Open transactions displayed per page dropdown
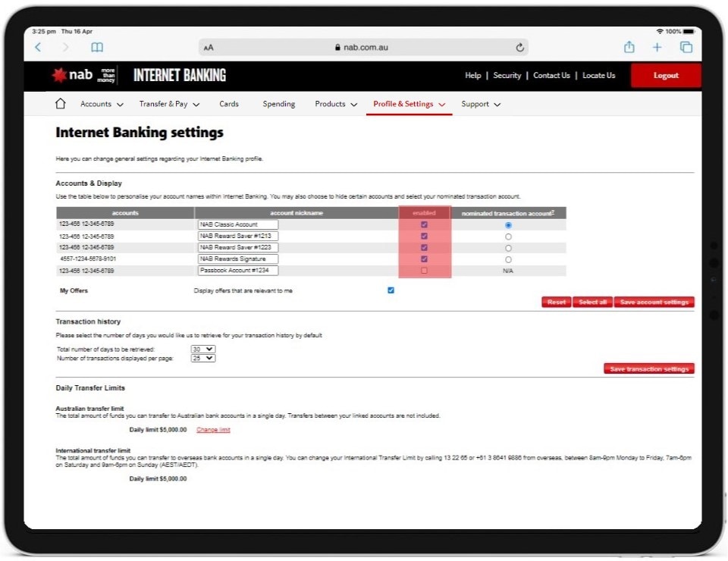 (203, 359)
